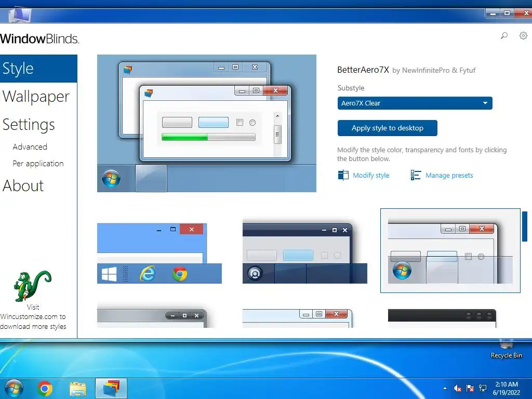Switch to the Style tab
532x399 pixels.
[x=38, y=69]
